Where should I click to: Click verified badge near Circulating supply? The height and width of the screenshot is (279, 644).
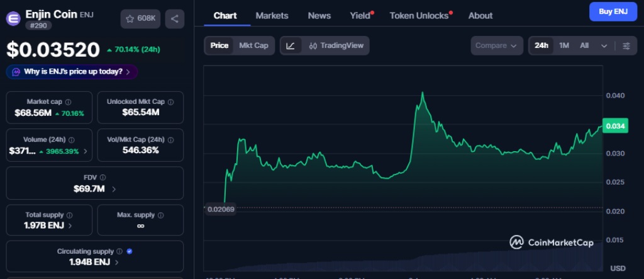point(130,251)
